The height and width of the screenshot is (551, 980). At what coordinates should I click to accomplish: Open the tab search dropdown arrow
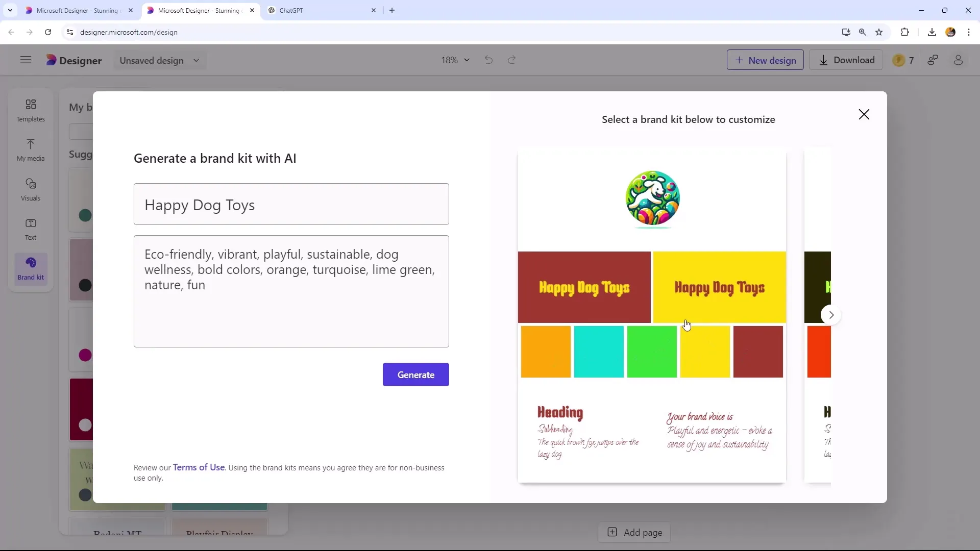coord(10,10)
